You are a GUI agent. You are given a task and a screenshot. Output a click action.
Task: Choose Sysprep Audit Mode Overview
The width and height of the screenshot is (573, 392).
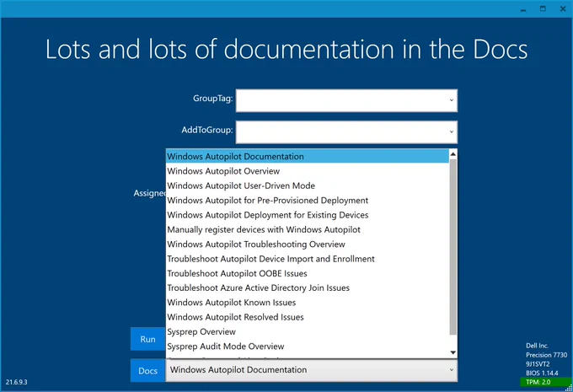pyautogui.click(x=308, y=346)
